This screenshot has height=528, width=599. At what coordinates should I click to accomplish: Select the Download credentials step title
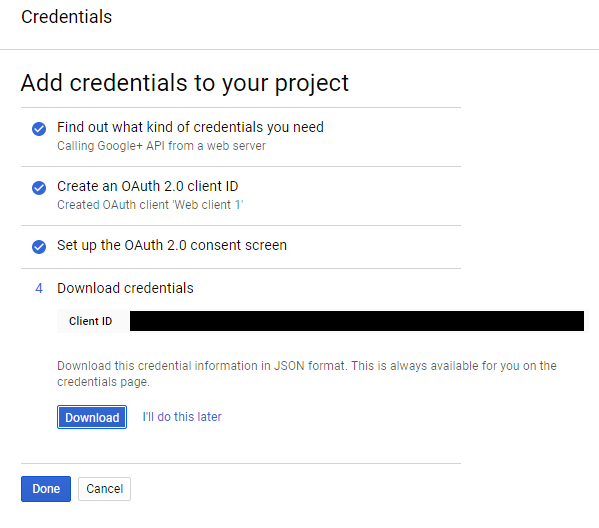125,288
